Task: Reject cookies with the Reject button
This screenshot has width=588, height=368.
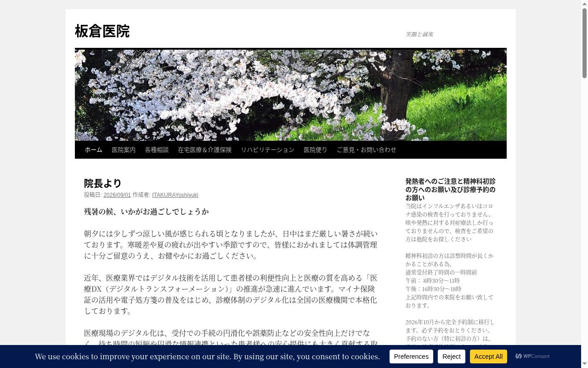Action: (452, 356)
